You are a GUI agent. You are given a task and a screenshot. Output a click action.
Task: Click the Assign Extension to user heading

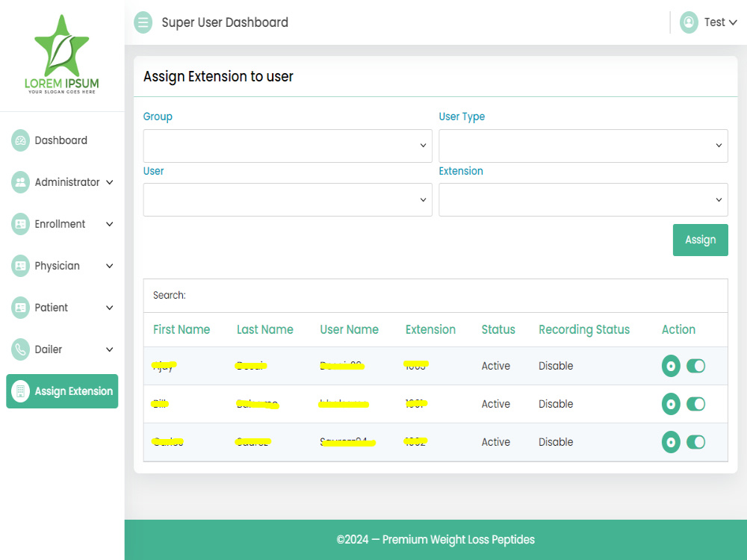point(218,77)
